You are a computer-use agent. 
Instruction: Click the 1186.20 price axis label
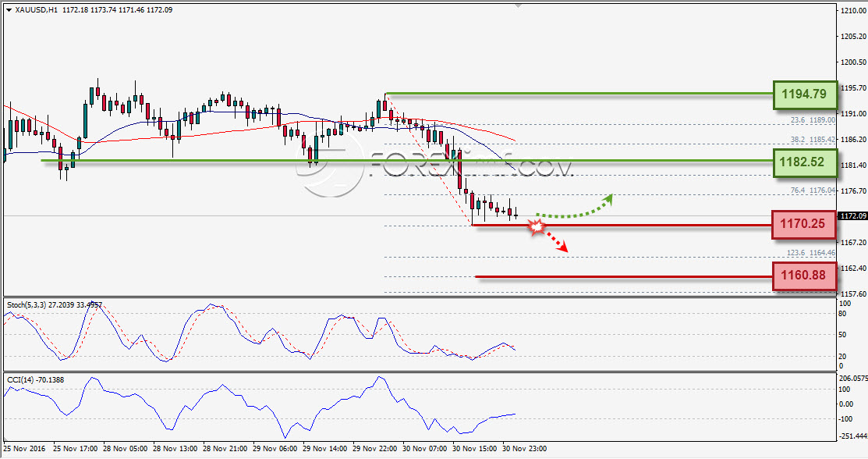[853, 140]
